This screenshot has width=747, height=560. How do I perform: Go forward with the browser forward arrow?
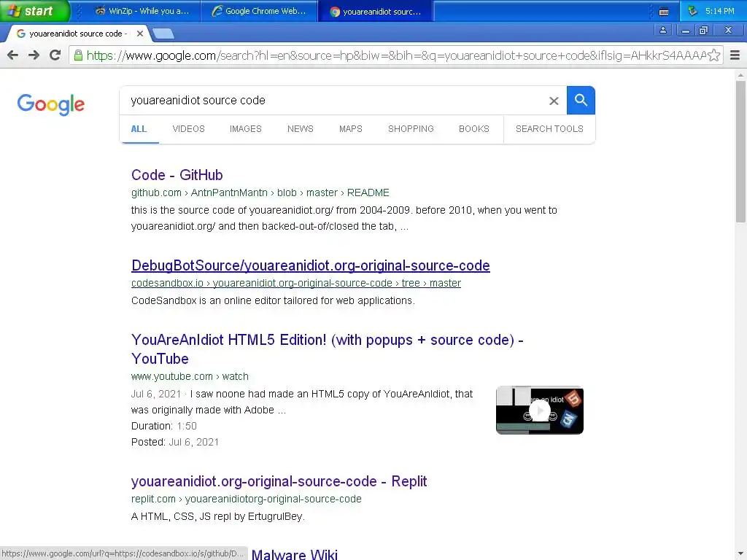point(34,55)
